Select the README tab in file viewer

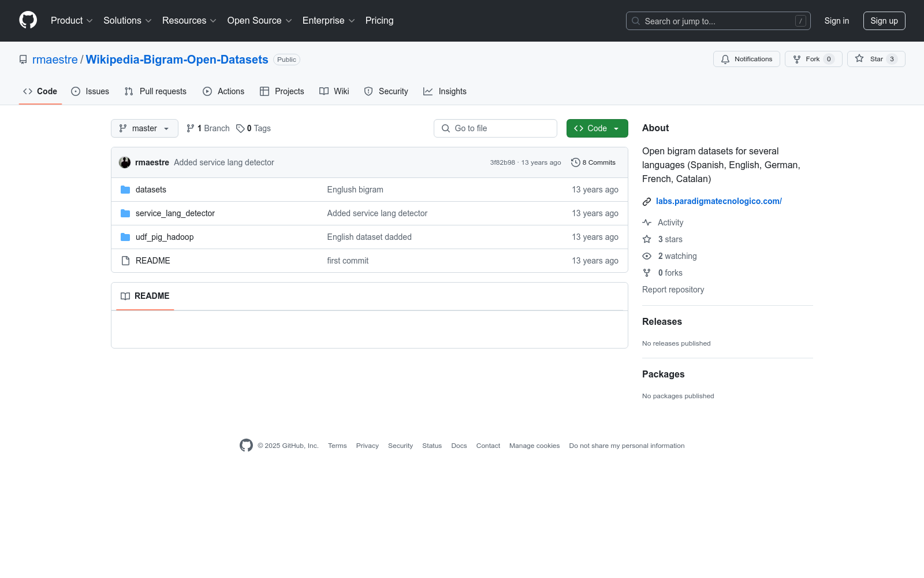point(145,296)
